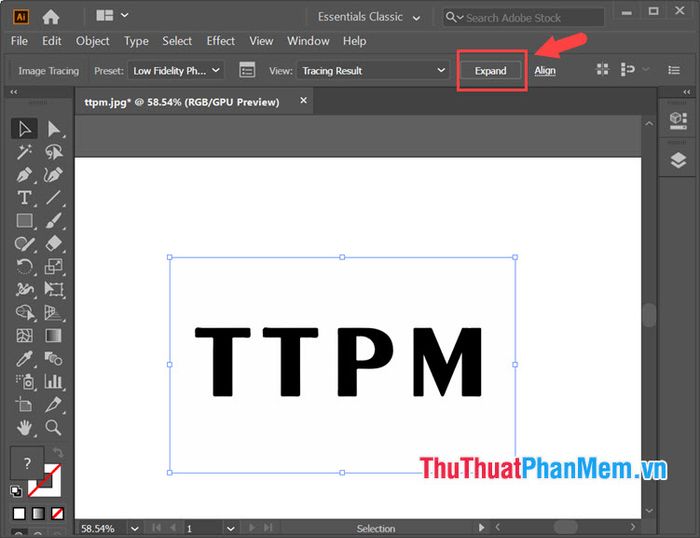The width and height of the screenshot is (700, 538).
Task: Collapse the left tools panel
Action: coord(14,92)
